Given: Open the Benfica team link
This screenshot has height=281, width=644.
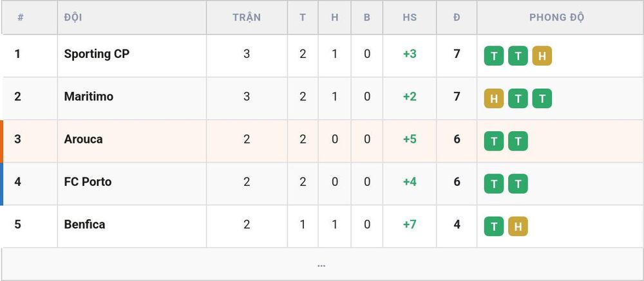Looking at the screenshot, I should coord(84,224).
